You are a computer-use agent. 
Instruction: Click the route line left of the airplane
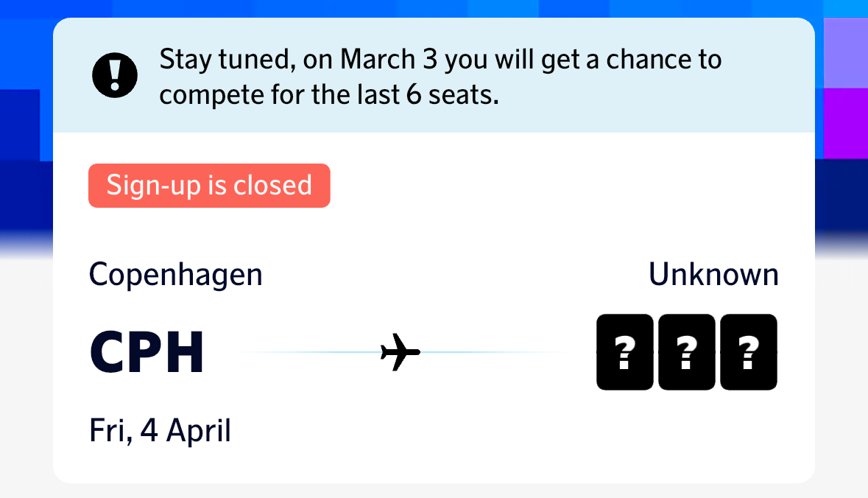pyautogui.click(x=309, y=352)
